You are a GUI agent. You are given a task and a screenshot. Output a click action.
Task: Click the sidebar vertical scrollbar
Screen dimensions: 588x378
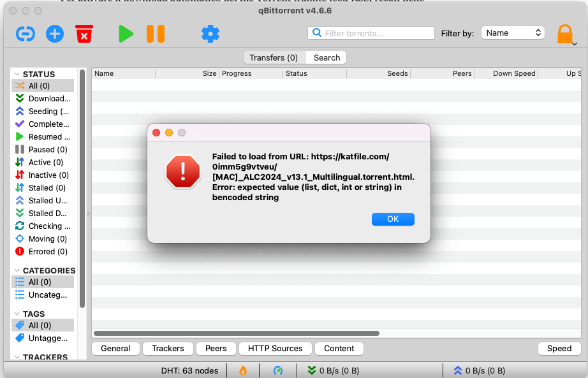pyautogui.click(x=82, y=187)
